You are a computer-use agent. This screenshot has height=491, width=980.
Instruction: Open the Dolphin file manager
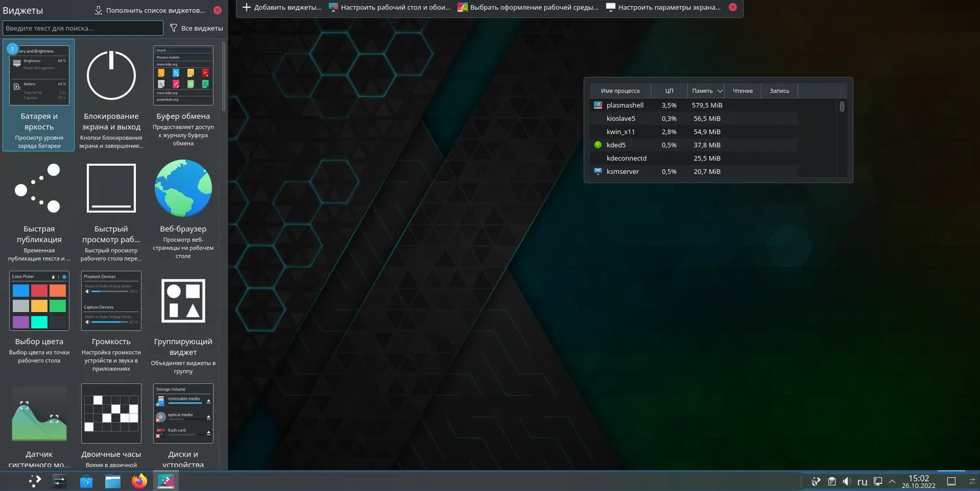click(x=113, y=481)
